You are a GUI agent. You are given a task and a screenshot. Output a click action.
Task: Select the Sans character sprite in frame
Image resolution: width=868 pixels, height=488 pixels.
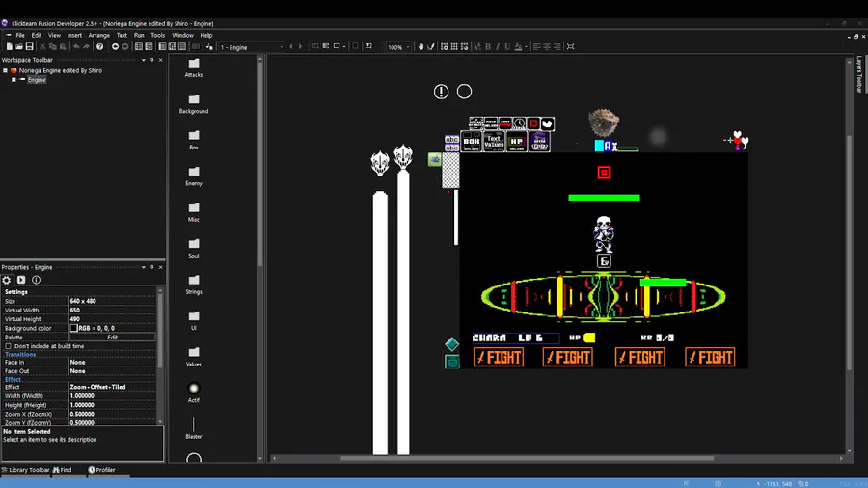click(604, 234)
